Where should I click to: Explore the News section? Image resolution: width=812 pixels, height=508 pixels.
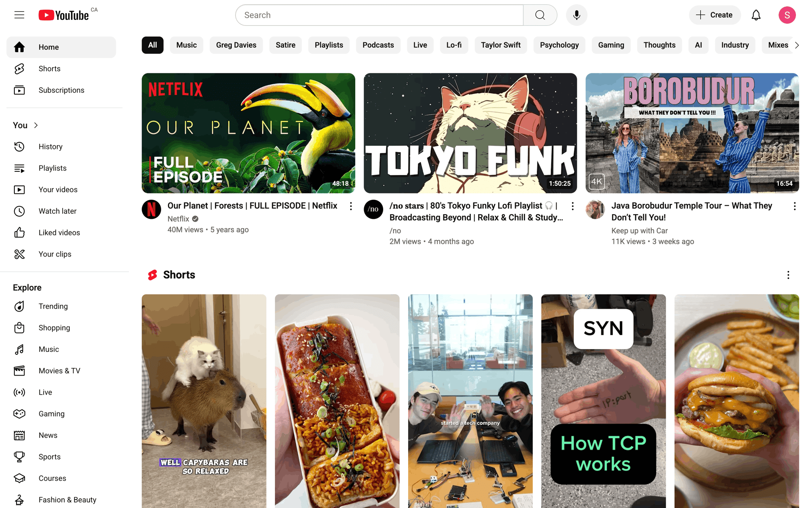(x=61, y=436)
